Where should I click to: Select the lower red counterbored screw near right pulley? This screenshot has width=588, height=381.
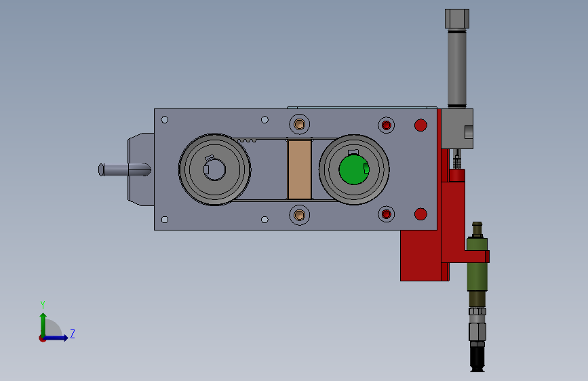tap(387, 214)
